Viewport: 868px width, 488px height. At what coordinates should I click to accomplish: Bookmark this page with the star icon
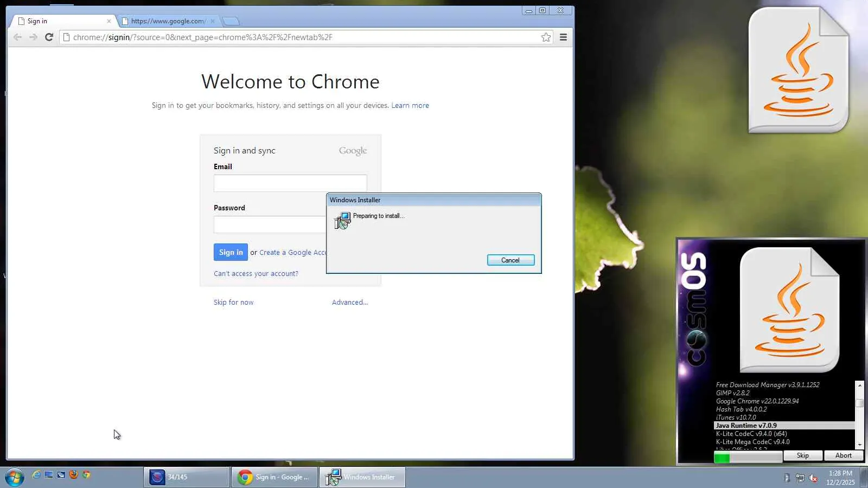click(546, 37)
